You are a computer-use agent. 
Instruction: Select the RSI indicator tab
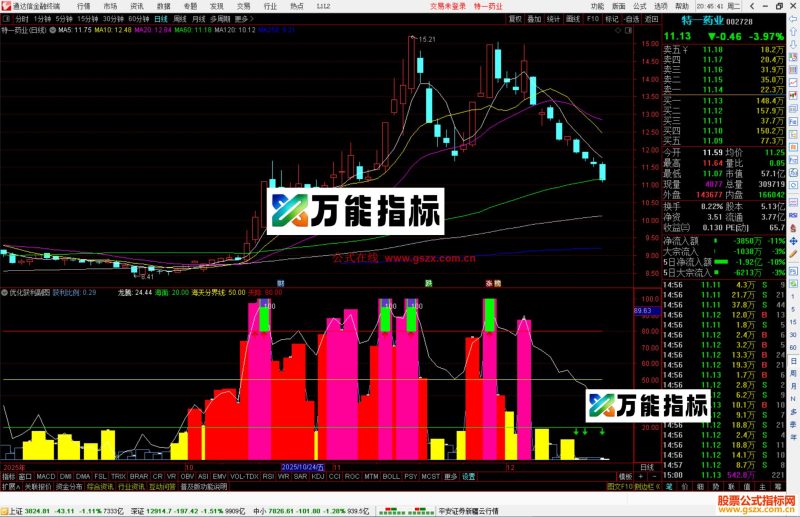[x=268, y=476]
